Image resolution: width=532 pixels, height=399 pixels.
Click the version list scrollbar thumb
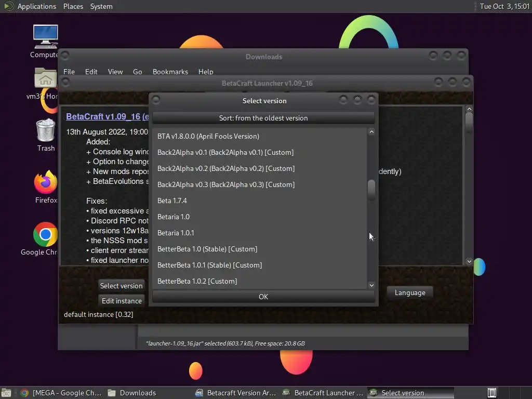click(x=371, y=190)
